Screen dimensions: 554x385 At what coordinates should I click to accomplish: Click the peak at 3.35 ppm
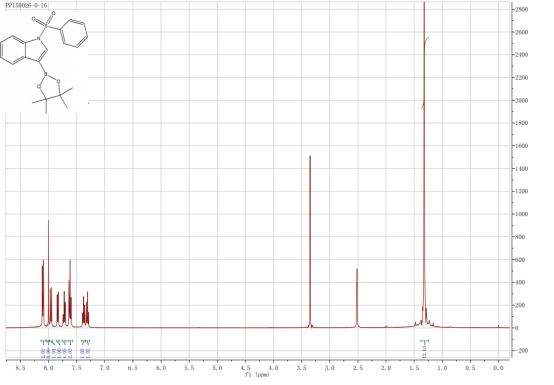[x=310, y=241]
